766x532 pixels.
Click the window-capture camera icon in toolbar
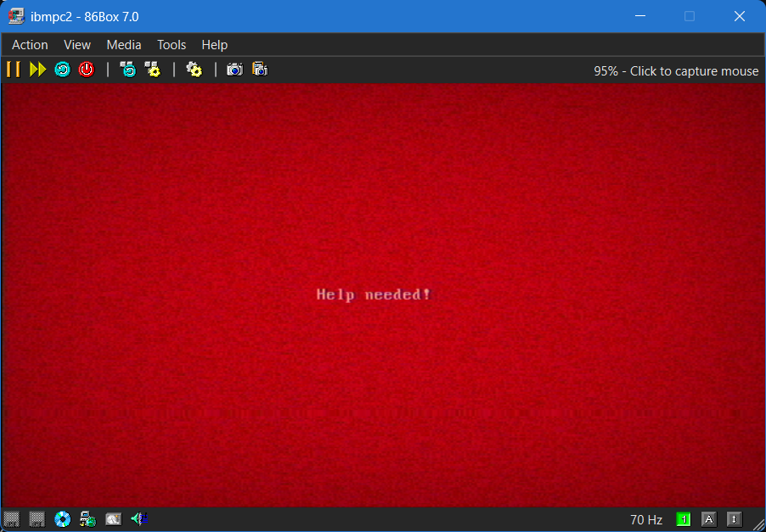(260, 70)
